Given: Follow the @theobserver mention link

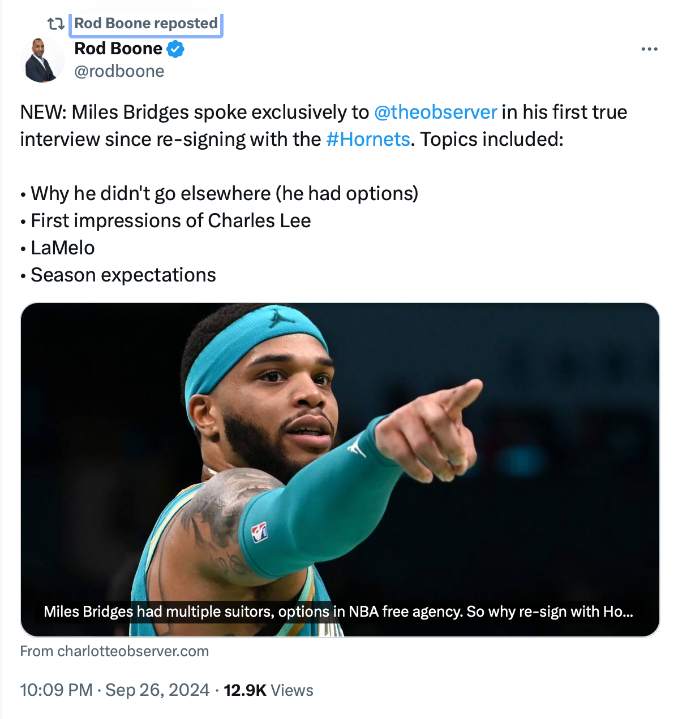Looking at the screenshot, I should coord(435,112).
